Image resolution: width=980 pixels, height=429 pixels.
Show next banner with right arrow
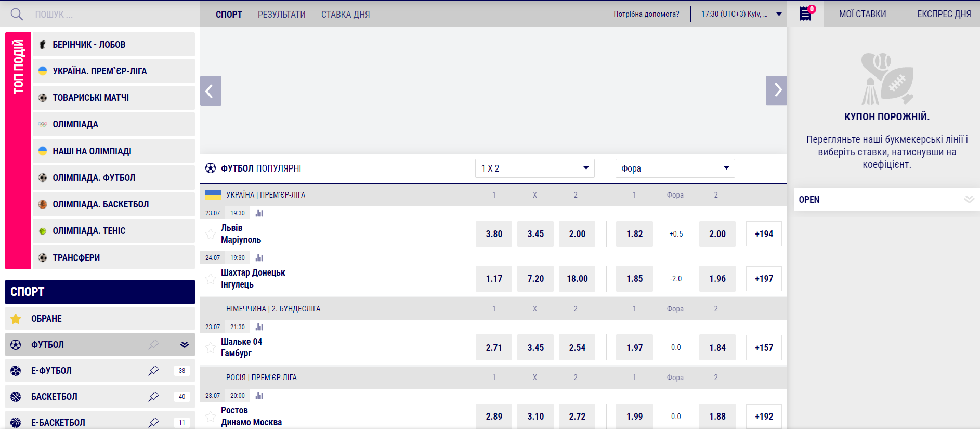(776, 90)
